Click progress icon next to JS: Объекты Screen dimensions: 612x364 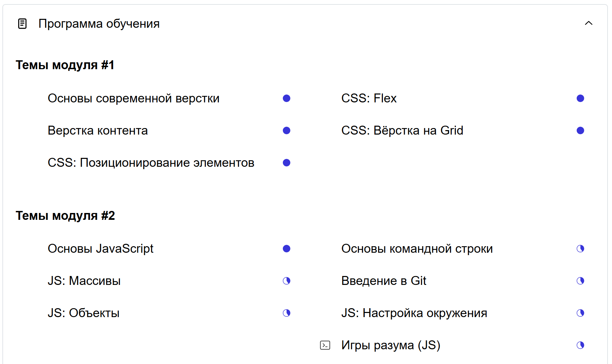pos(287,313)
